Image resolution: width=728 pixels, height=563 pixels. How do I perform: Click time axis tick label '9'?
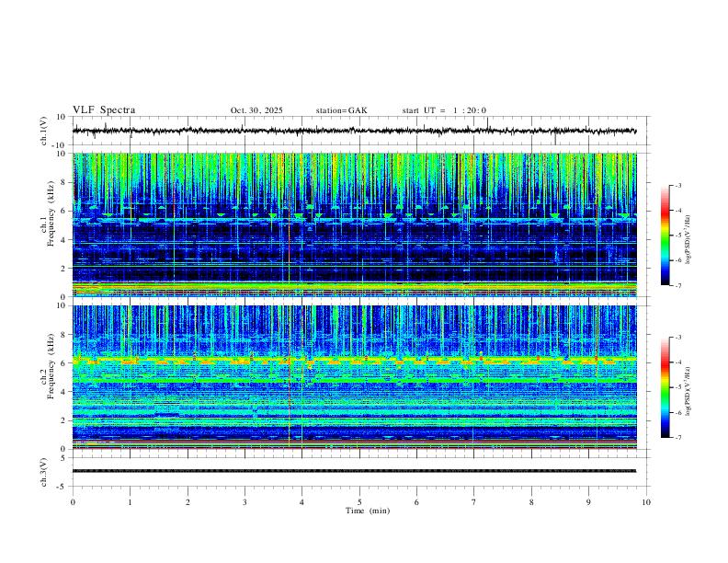pos(588,502)
